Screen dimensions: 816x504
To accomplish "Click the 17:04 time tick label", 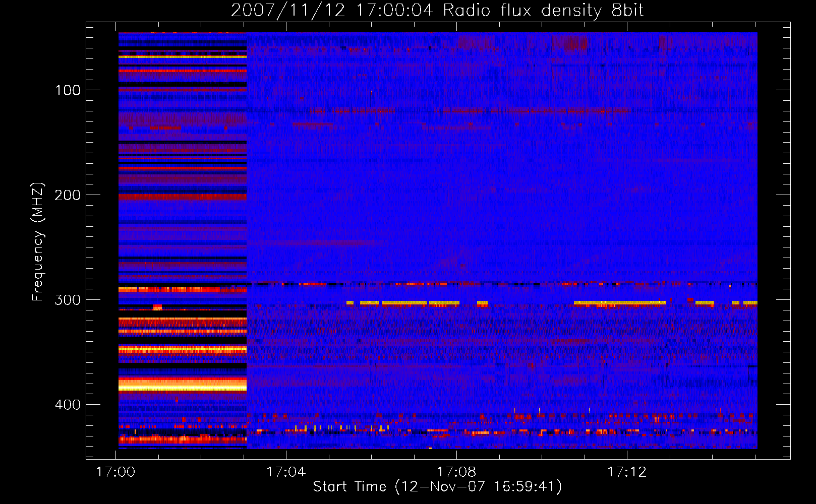I will coord(286,472).
